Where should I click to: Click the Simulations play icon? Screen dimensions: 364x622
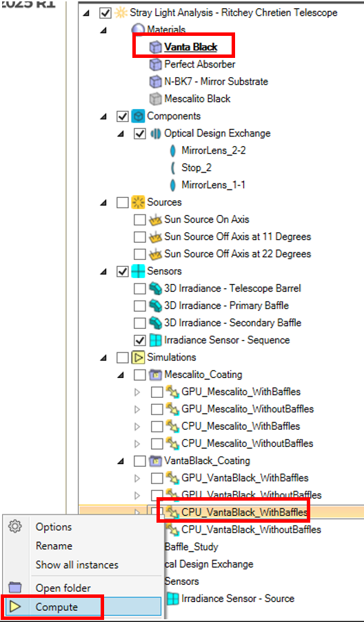[138, 357]
